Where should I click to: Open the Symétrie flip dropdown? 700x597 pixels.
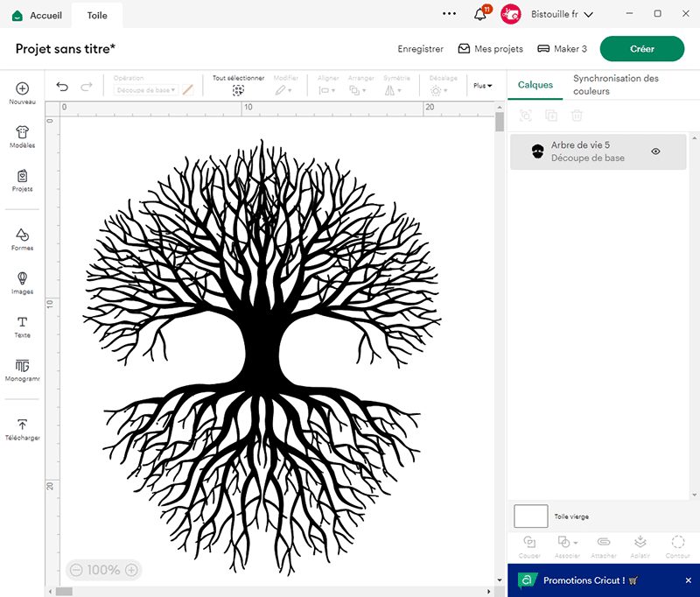point(393,91)
